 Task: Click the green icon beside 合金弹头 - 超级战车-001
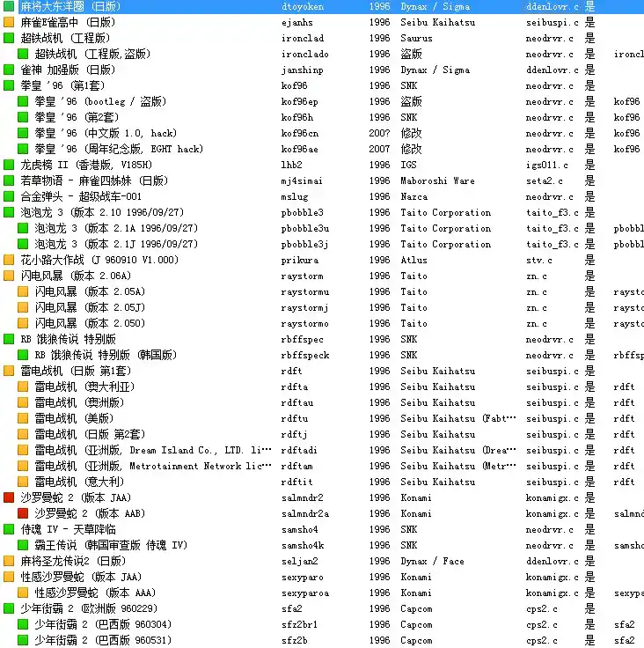[x=9, y=197]
